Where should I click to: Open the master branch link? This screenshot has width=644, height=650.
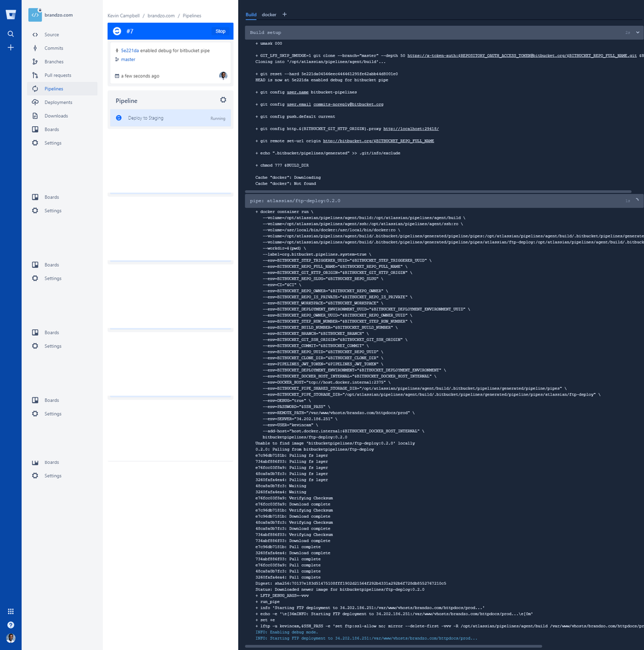point(128,59)
